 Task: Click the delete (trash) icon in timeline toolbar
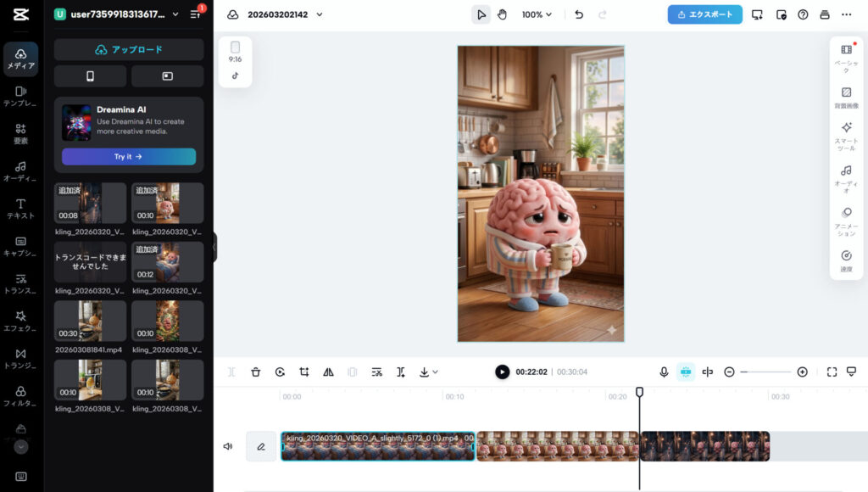[255, 372]
